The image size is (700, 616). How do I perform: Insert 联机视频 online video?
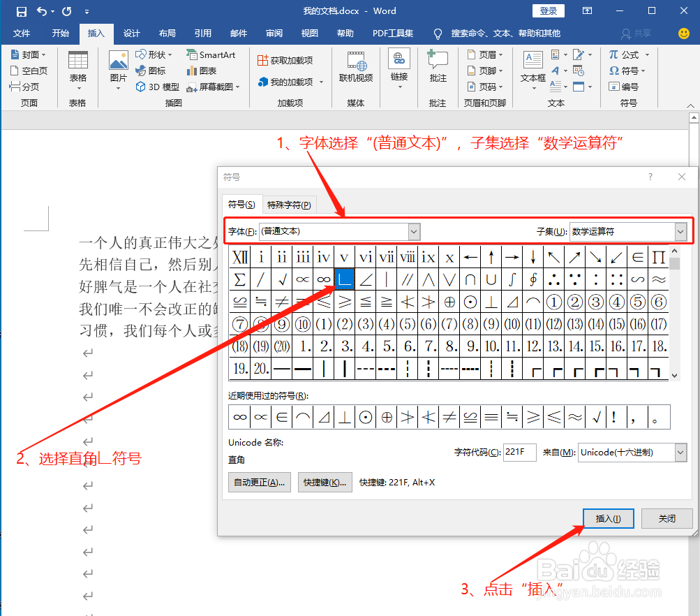pyautogui.click(x=356, y=68)
